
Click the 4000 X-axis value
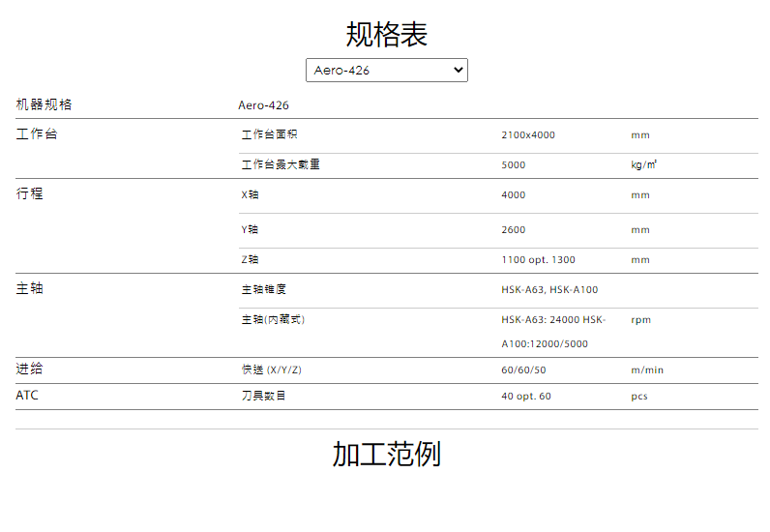click(513, 195)
